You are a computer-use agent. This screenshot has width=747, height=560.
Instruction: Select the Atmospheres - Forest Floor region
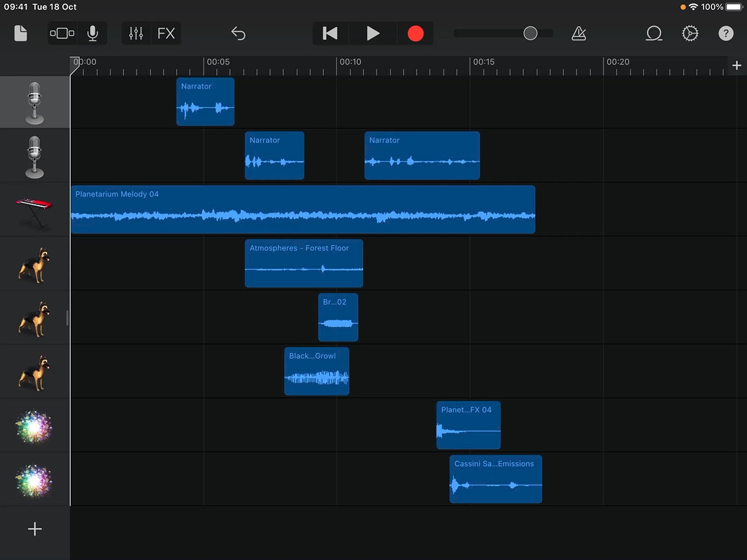[x=304, y=263]
